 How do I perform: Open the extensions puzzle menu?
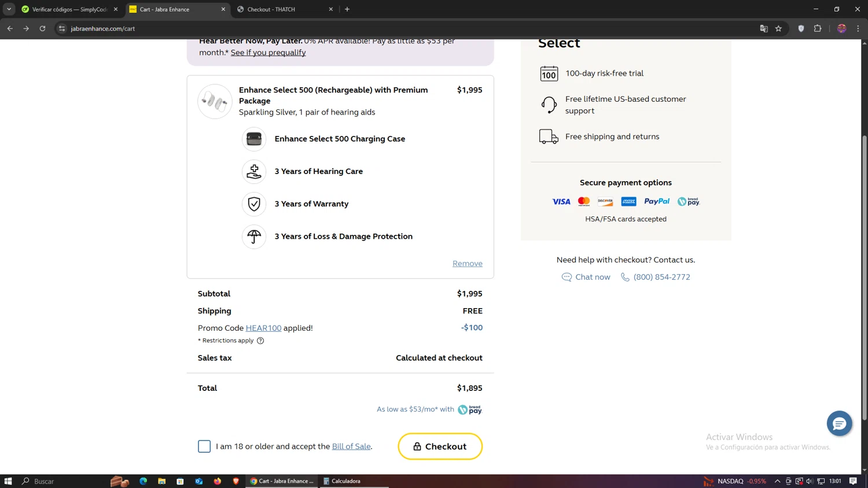pyautogui.click(x=818, y=28)
